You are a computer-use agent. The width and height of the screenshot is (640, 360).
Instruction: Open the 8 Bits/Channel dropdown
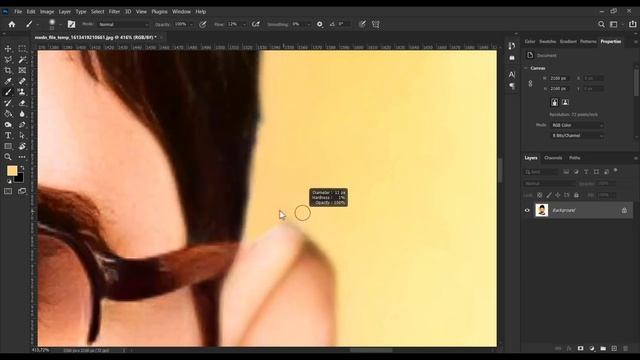pos(577,136)
